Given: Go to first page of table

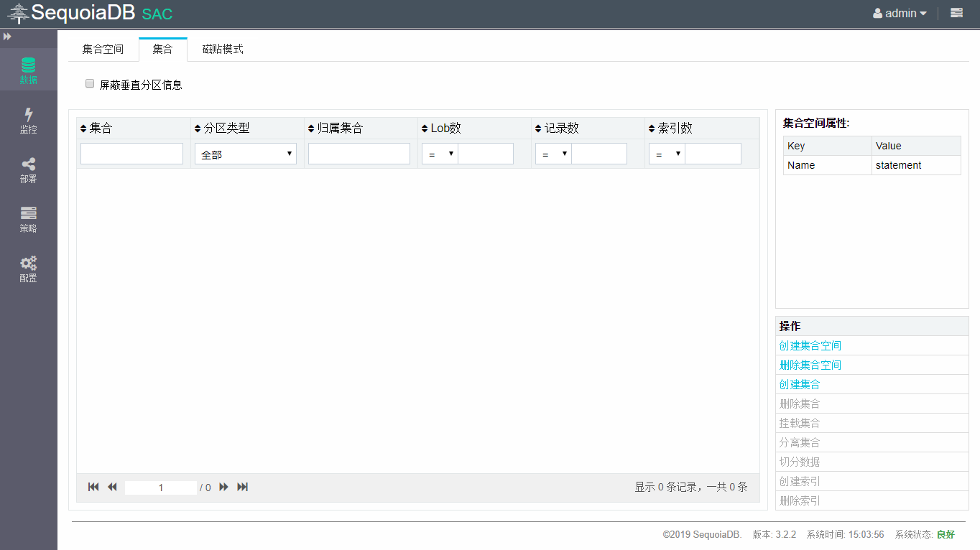Looking at the screenshot, I should point(93,487).
